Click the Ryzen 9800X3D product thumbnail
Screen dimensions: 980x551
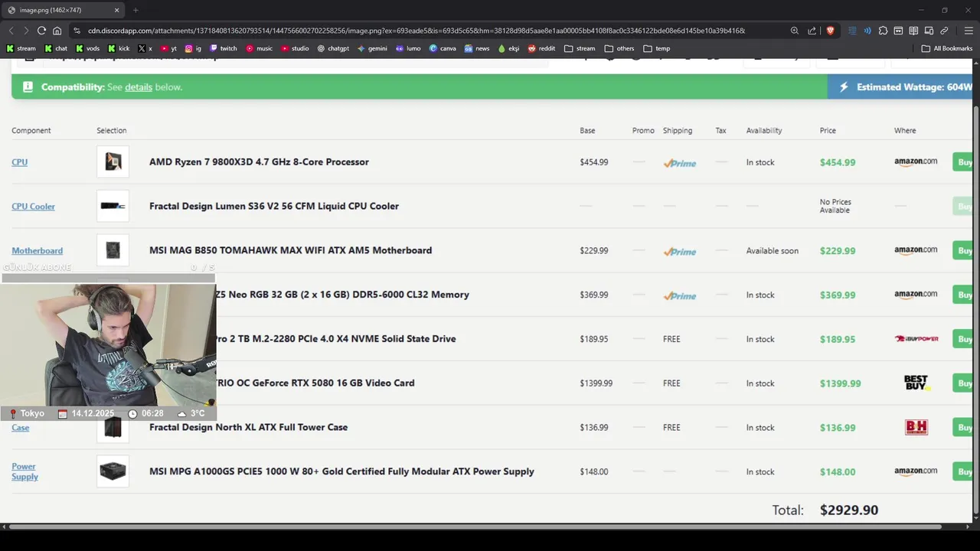pos(113,161)
